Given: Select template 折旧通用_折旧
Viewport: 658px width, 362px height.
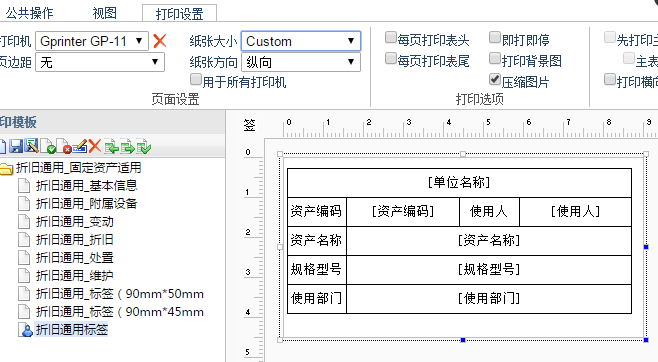Looking at the screenshot, I should coord(75,240).
